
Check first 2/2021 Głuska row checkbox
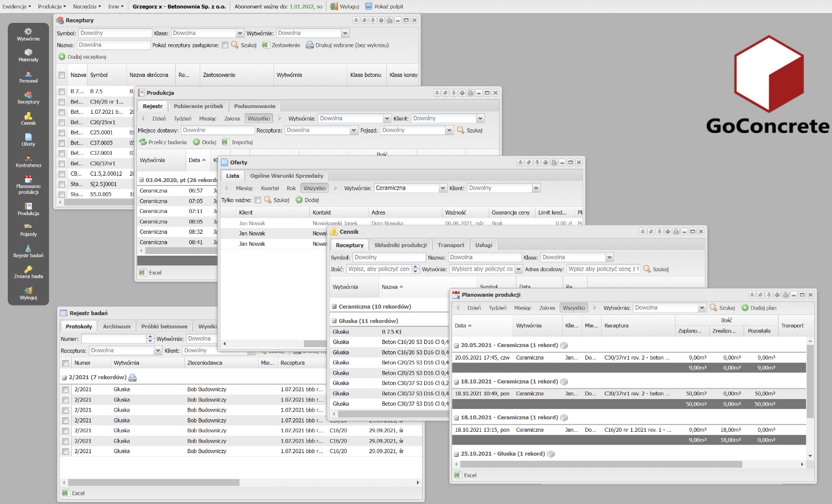[65, 389]
